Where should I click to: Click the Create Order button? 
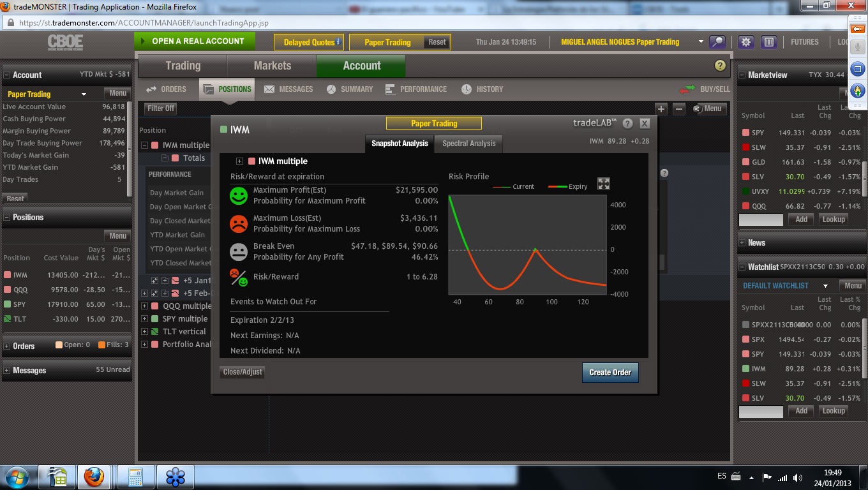[x=610, y=373]
